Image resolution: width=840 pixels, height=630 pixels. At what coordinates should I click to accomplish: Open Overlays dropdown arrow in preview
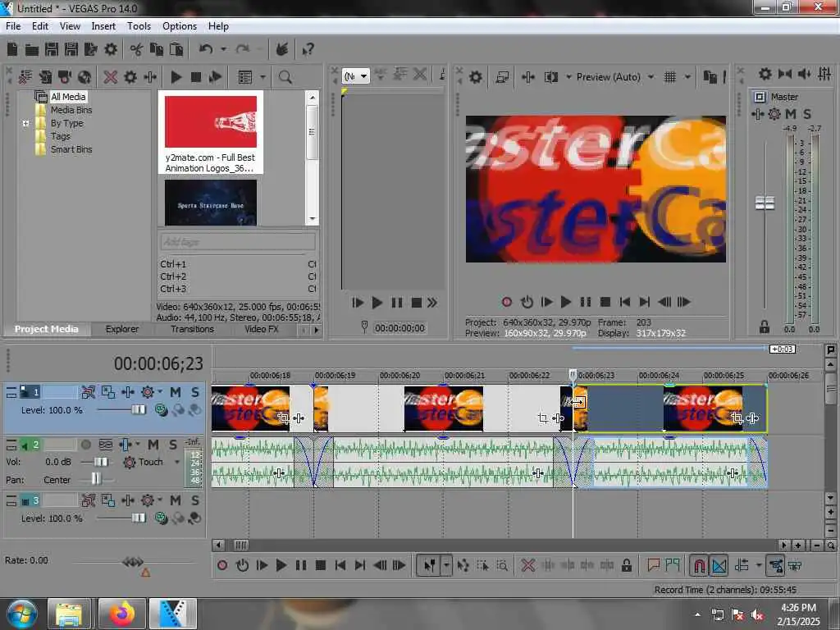687,77
